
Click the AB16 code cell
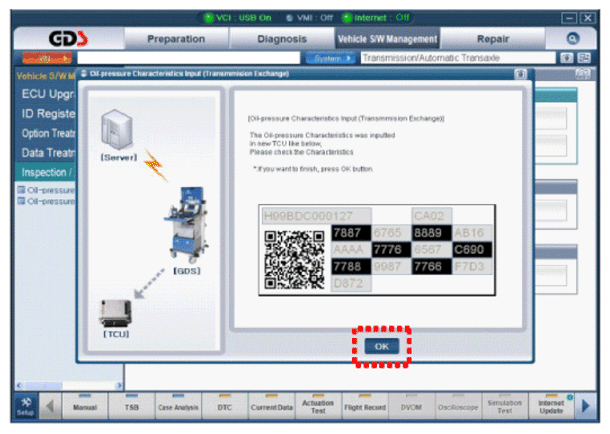click(x=472, y=233)
